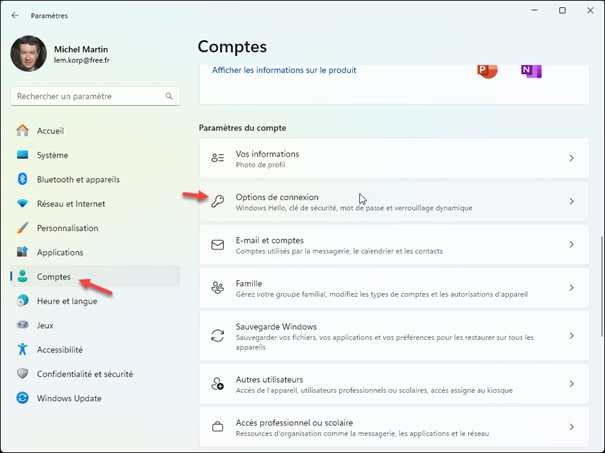Open Afficher les informations sur le produit link
This screenshot has width=605, height=453.
[x=284, y=70]
